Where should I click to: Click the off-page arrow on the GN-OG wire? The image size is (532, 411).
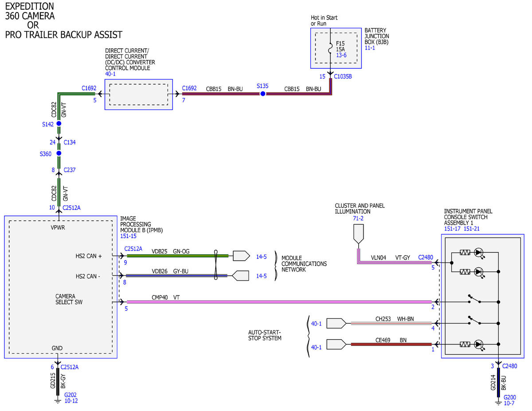241,256
